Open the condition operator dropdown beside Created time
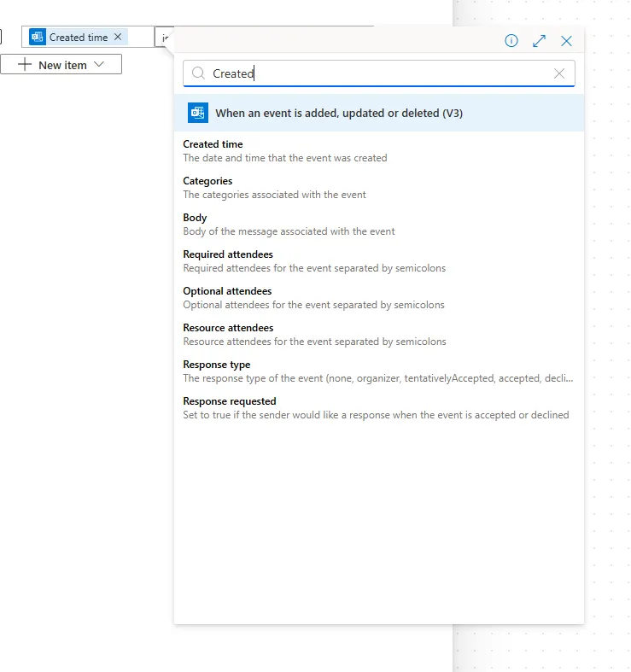The width and height of the screenshot is (631, 672). (165, 37)
